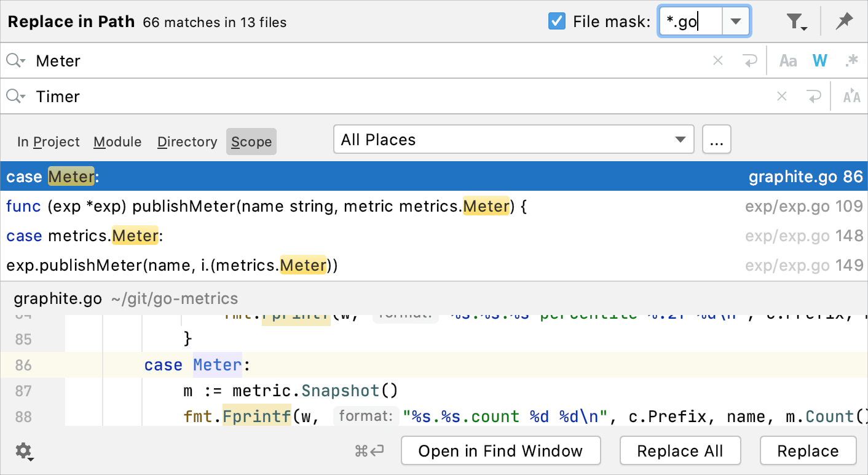The image size is (868, 475).
Task: Click the Open in Find Window button
Action: pyautogui.click(x=500, y=450)
